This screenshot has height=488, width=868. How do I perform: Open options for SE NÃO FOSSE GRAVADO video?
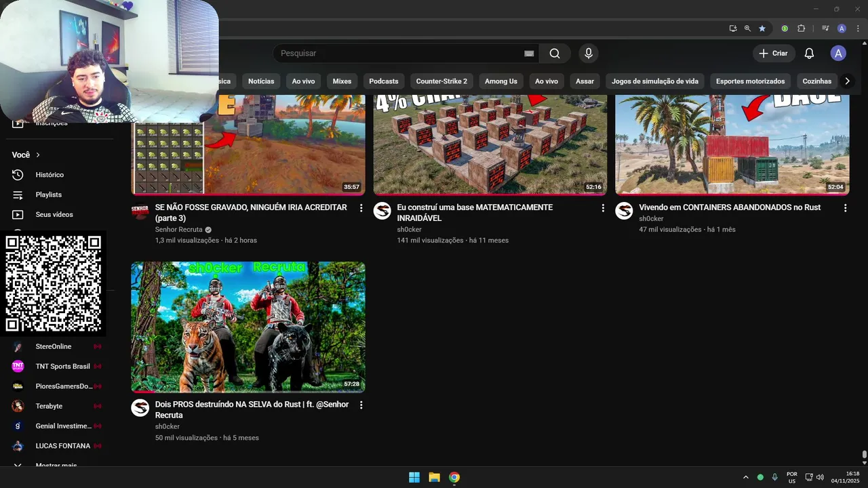(x=361, y=208)
